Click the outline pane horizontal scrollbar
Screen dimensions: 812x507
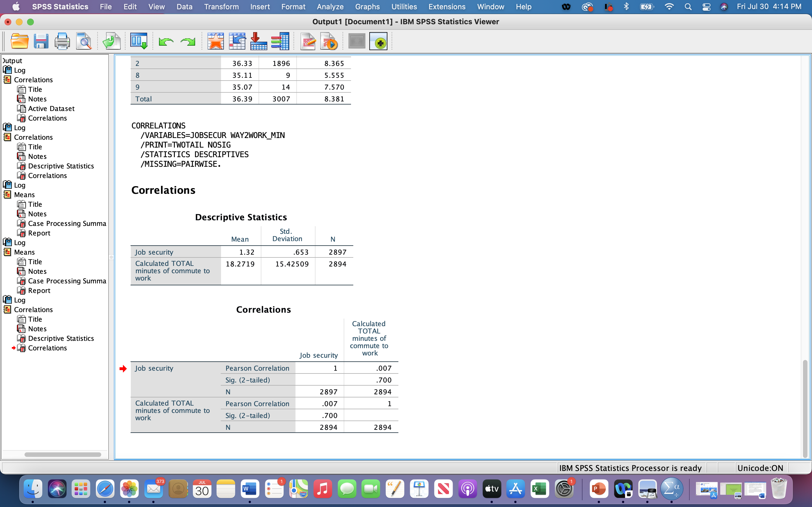63,455
